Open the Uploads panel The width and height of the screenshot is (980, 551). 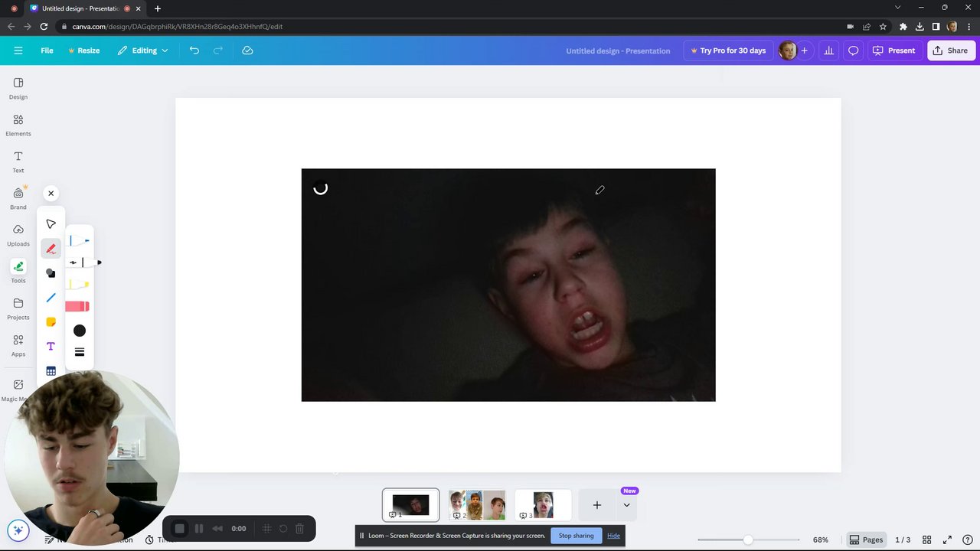[18, 235]
